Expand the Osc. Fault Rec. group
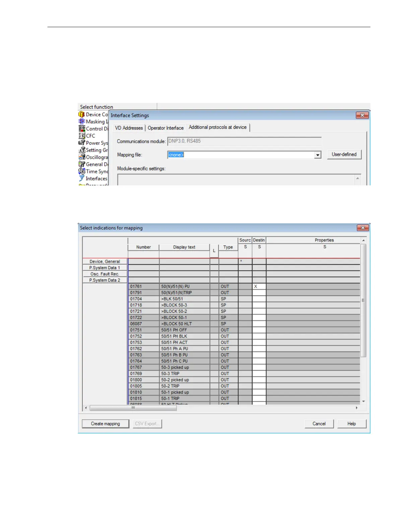This screenshot has width=399, height=532. 105,274
